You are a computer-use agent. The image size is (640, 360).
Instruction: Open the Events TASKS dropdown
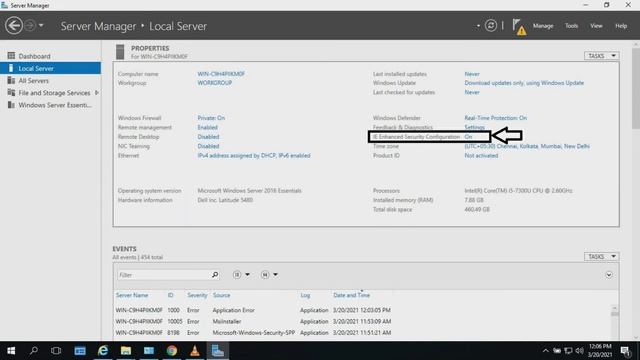pyautogui.click(x=602, y=256)
